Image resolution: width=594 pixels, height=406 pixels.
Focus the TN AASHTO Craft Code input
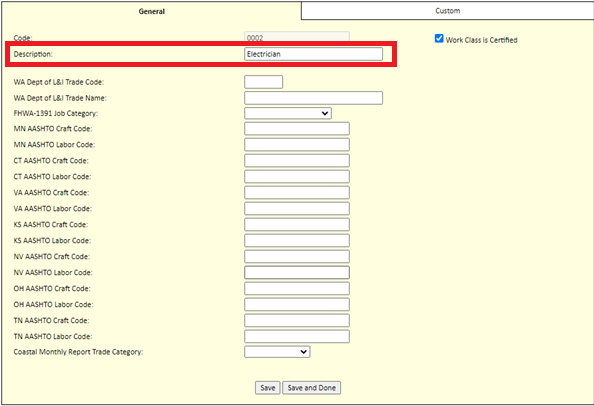tap(297, 320)
